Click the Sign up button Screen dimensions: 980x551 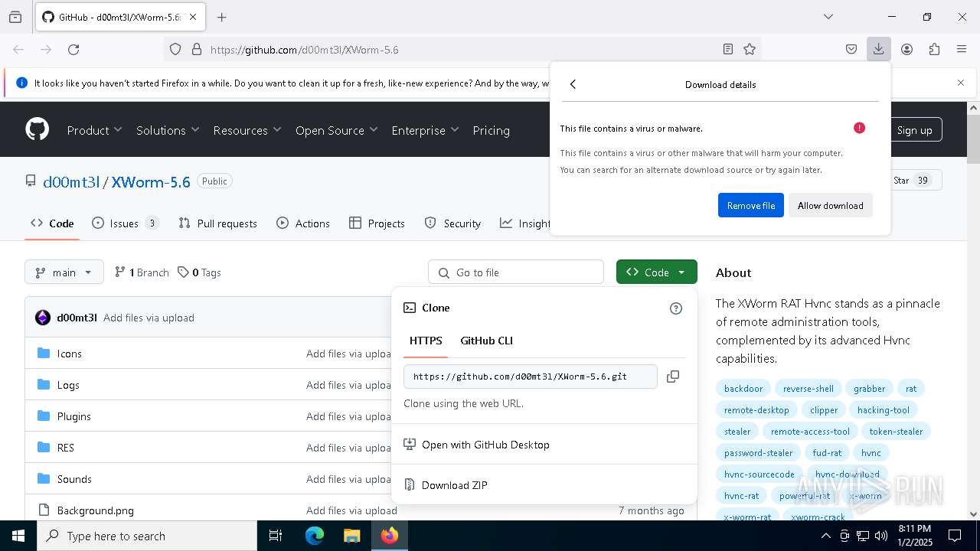914,130
